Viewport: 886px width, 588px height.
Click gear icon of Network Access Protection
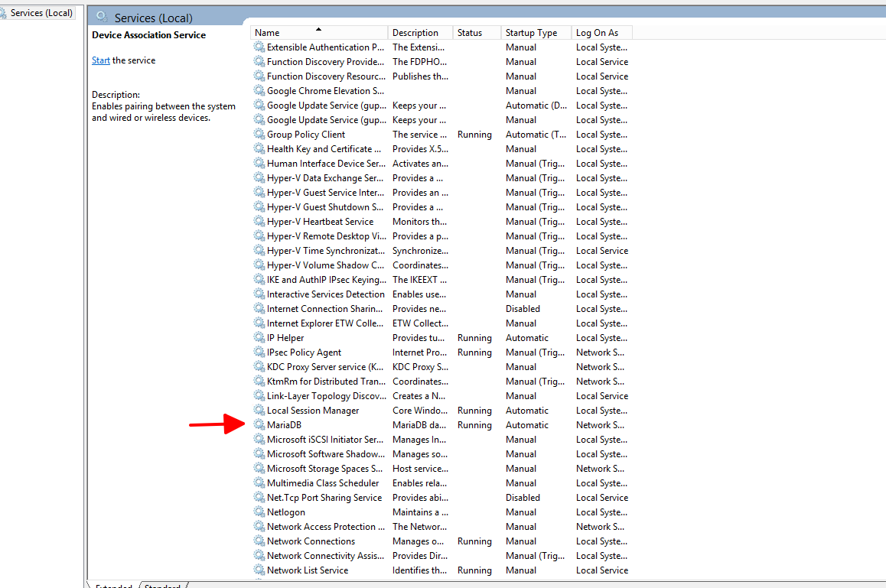pos(259,526)
